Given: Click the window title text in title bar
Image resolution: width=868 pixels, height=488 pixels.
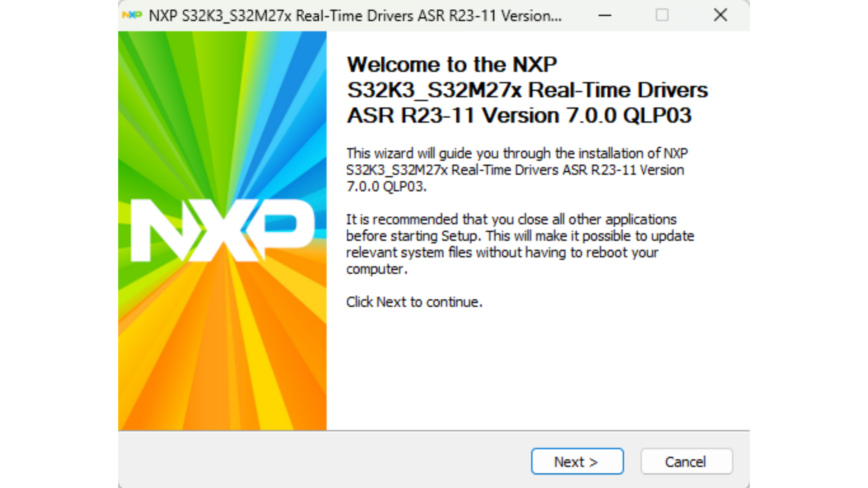Looking at the screenshot, I should (x=355, y=16).
